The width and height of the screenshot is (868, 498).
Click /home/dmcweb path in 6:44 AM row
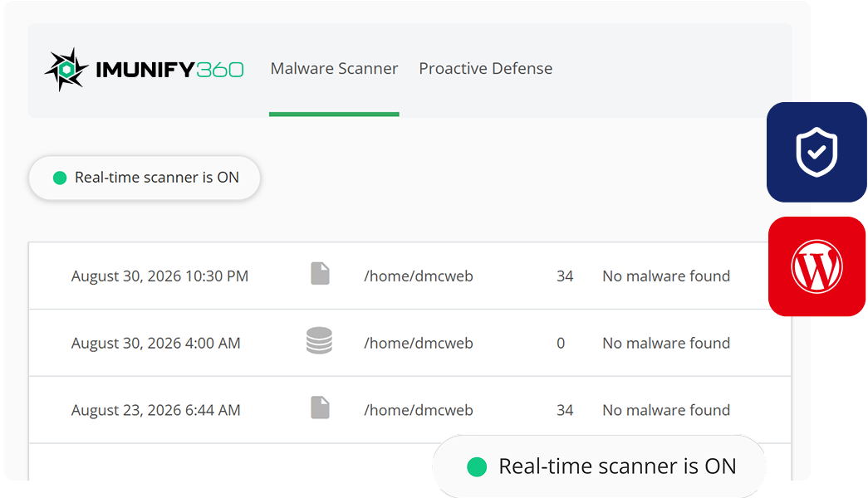(419, 410)
